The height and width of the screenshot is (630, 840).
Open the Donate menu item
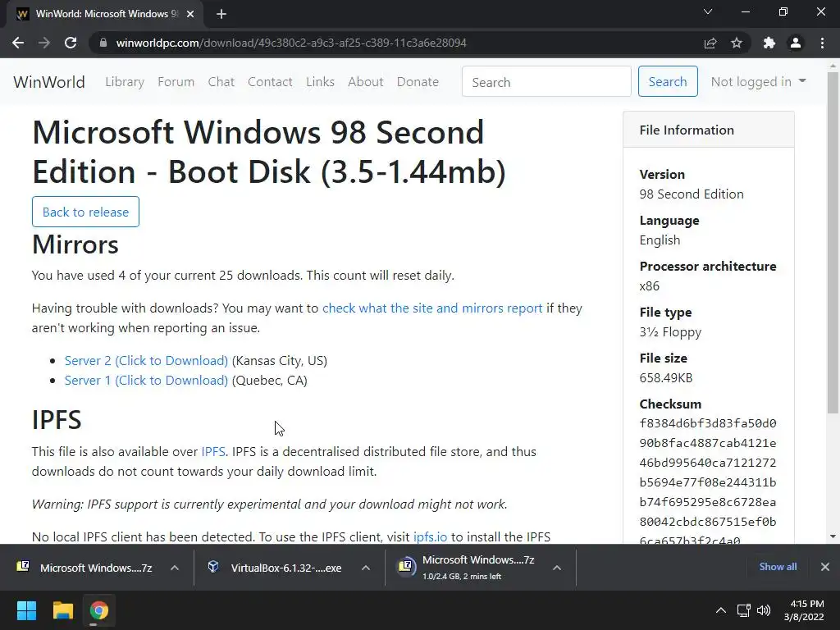[418, 81]
